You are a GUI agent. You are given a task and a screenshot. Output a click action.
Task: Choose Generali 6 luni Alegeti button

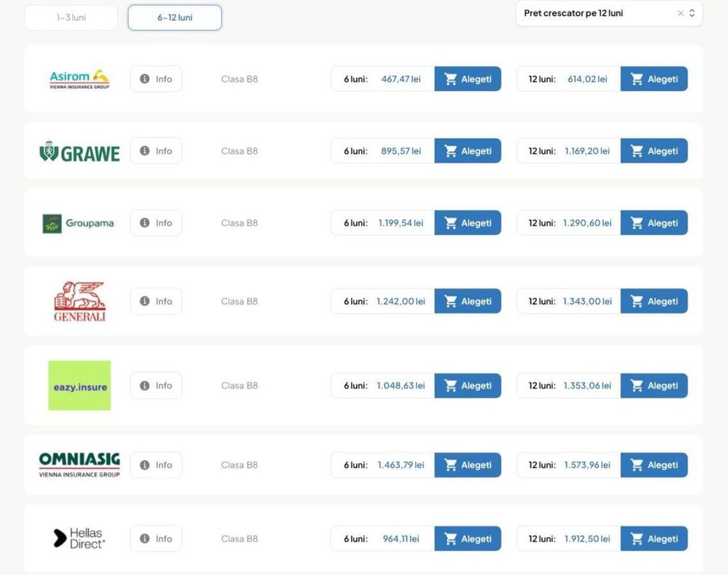coord(468,301)
